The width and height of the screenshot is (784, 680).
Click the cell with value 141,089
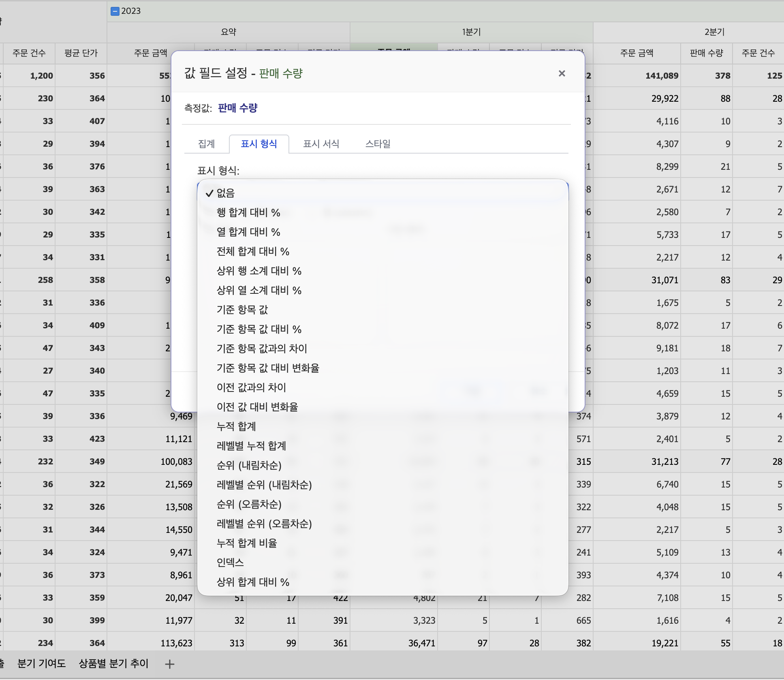[x=637, y=76]
